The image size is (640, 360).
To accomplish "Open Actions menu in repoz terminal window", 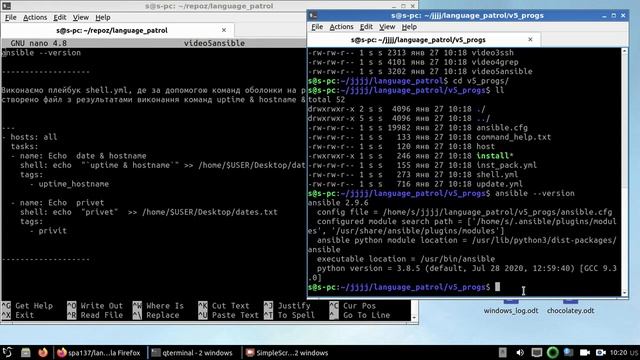I will (x=35, y=18).
